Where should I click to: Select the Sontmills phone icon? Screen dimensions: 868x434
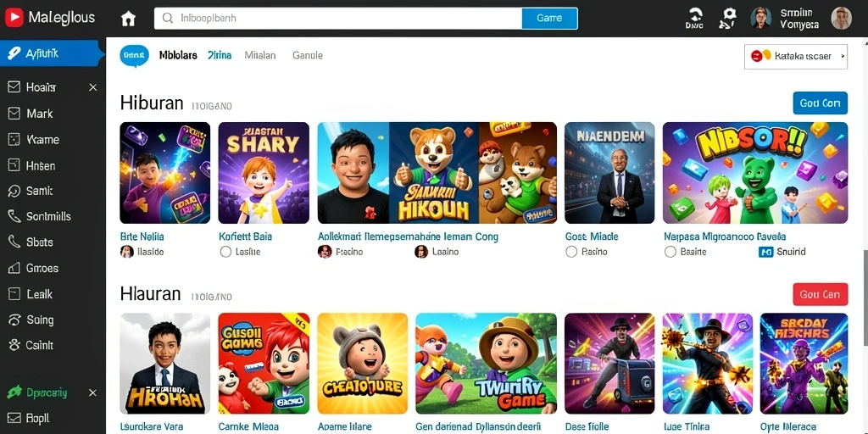pyautogui.click(x=14, y=216)
